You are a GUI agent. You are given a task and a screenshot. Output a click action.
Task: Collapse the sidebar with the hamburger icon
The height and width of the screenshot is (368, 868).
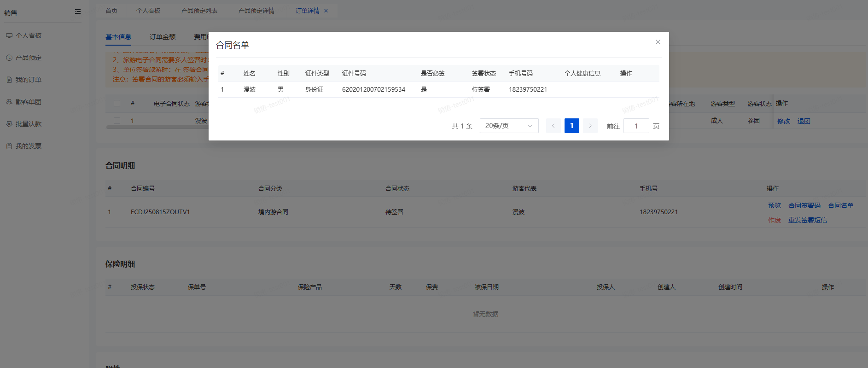(78, 12)
